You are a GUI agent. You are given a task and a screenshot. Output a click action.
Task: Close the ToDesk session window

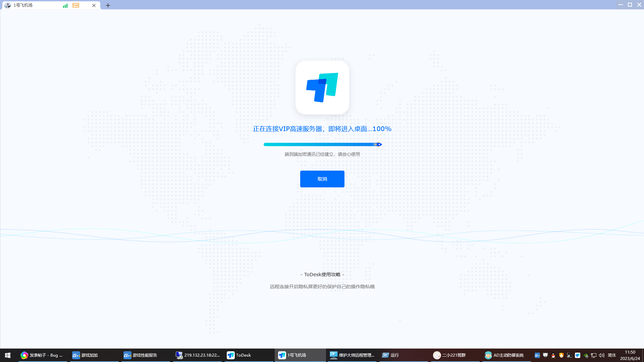click(639, 5)
